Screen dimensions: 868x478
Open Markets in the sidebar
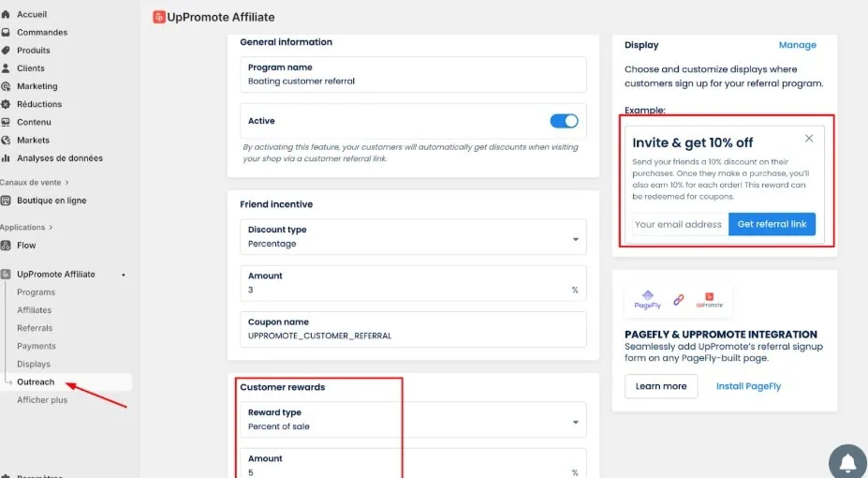[33, 141]
